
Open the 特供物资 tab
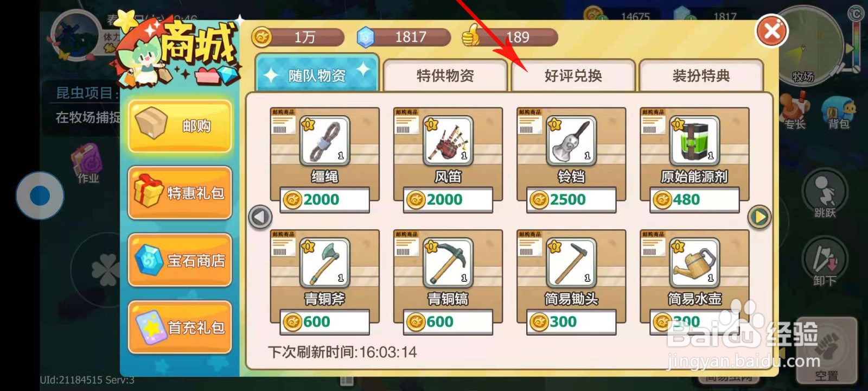click(x=445, y=75)
